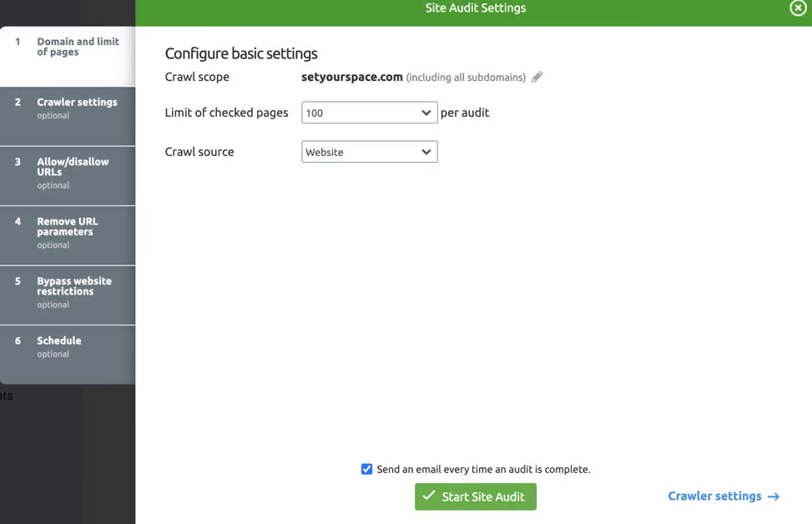Click chevron arrow of Website combo box

click(x=426, y=152)
